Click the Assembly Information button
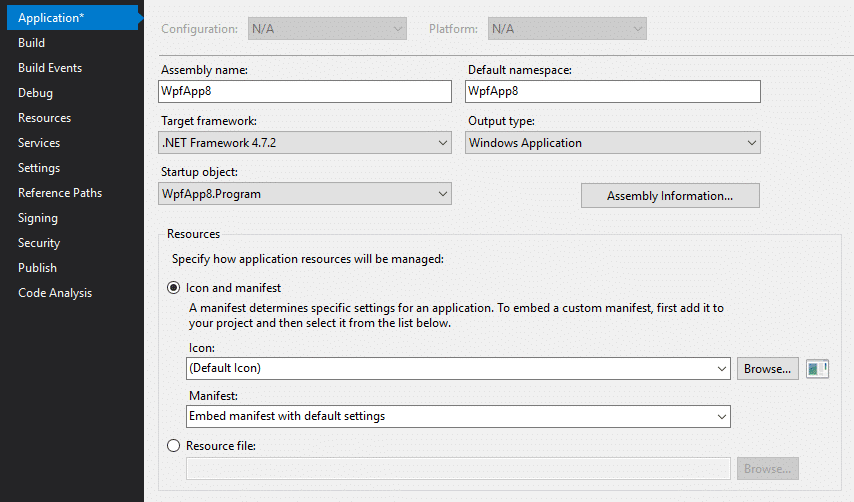This screenshot has width=854, height=502. (670, 195)
